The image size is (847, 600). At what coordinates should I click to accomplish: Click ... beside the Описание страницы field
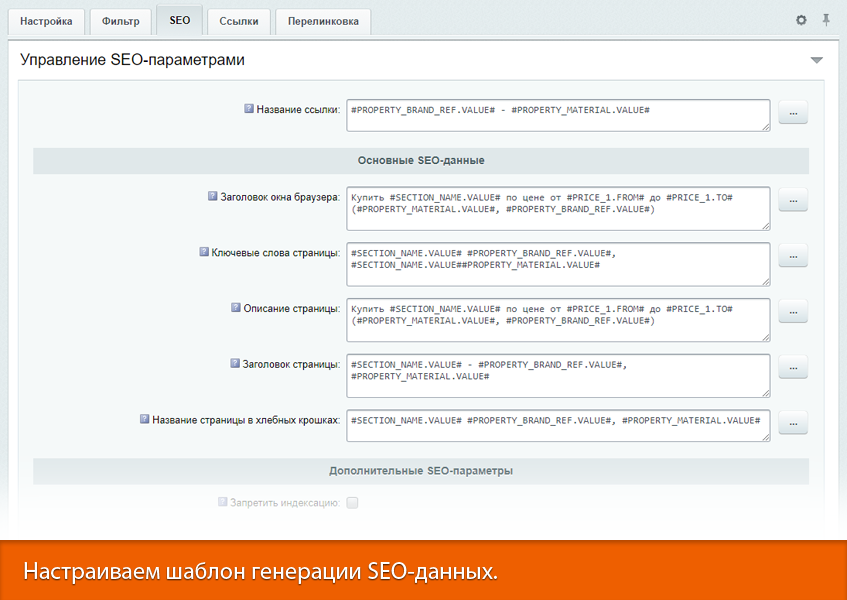(x=792, y=311)
